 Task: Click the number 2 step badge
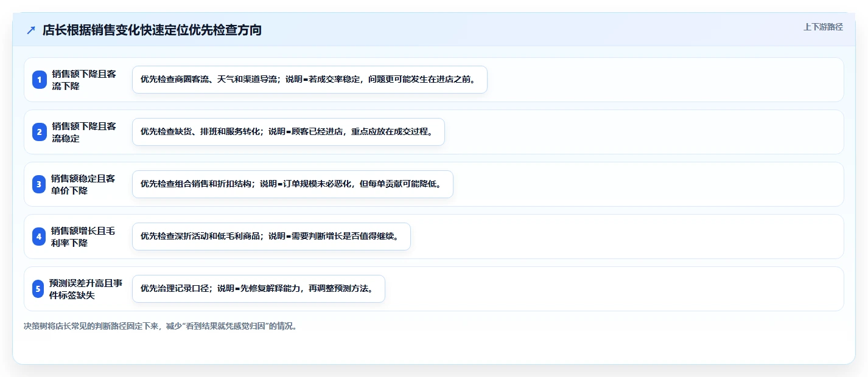point(40,132)
